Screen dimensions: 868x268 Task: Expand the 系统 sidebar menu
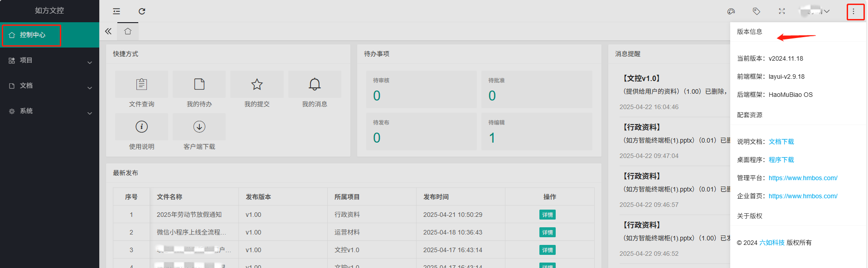point(49,111)
